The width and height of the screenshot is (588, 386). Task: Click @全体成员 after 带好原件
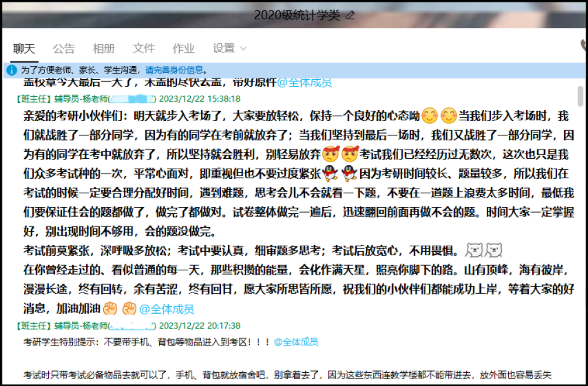pos(304,83)
